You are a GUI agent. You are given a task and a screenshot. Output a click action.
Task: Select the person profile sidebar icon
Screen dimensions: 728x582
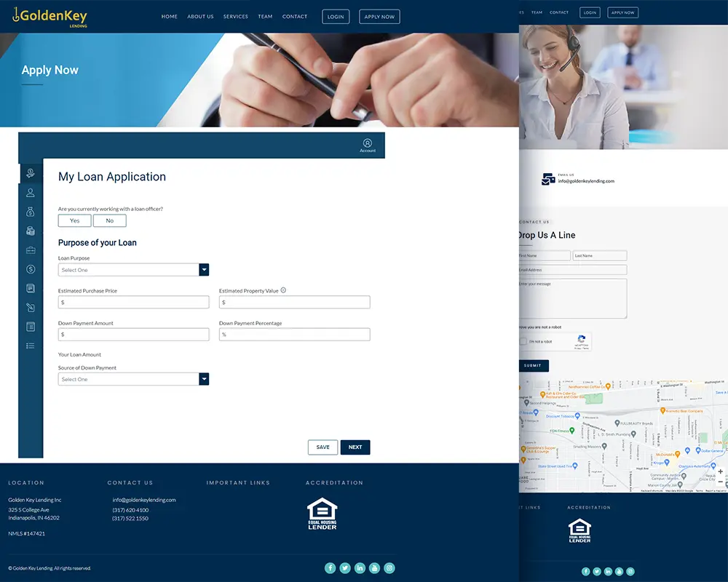tap(31, 193)
